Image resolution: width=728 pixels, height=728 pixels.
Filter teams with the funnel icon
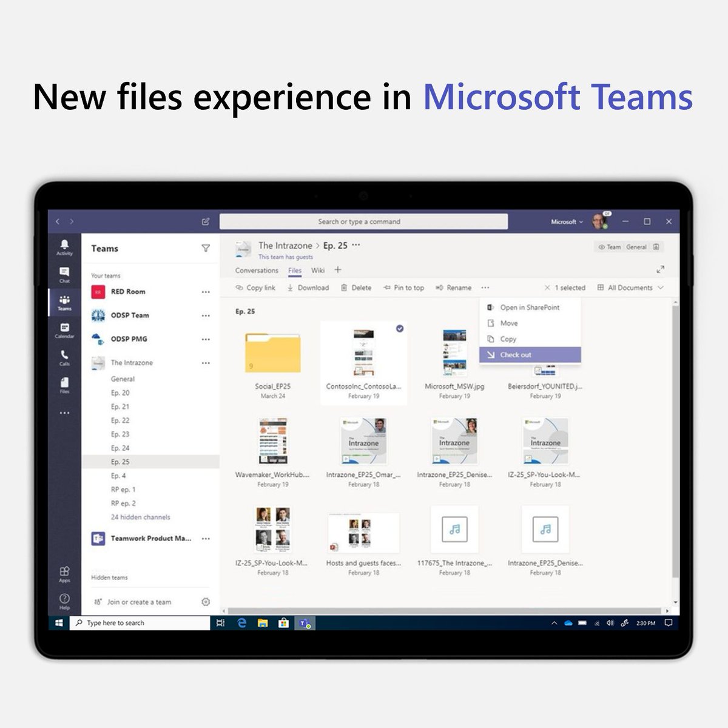pyautogui.click(x=206, y=248)
